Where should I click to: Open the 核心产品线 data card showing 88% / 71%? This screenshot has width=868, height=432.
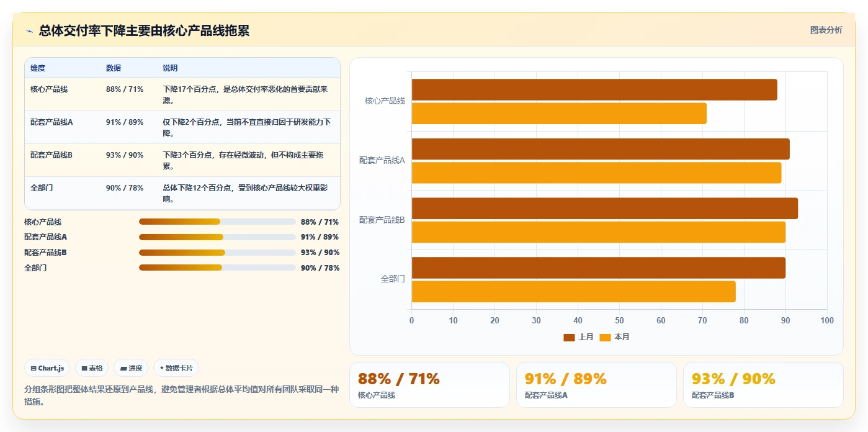429,385
